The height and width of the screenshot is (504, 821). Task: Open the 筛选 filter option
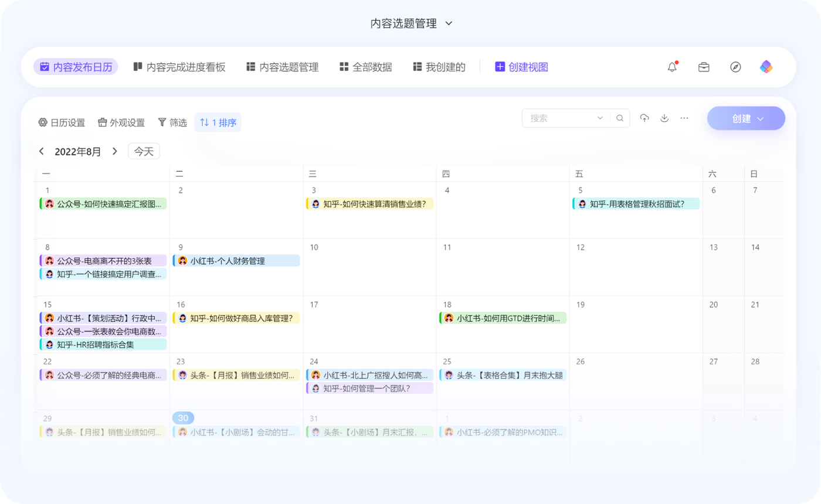pos(172,122)
